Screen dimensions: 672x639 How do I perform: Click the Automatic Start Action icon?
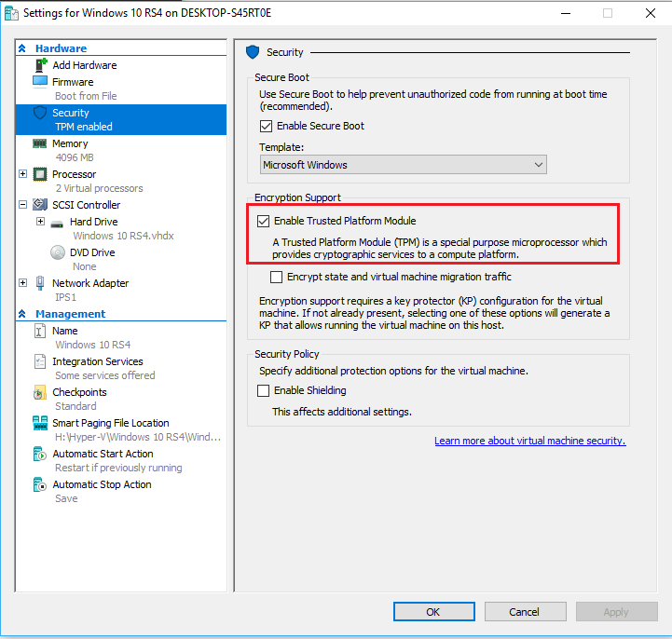[x=39, y=454]
